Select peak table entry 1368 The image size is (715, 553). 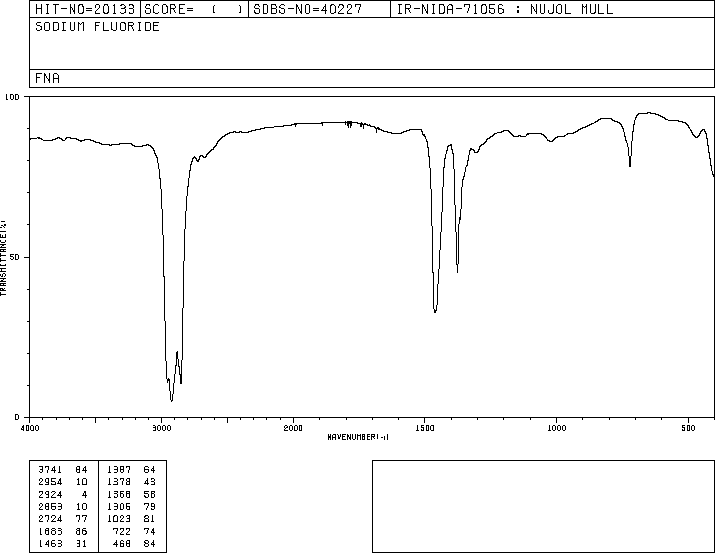tap(119, 494)
